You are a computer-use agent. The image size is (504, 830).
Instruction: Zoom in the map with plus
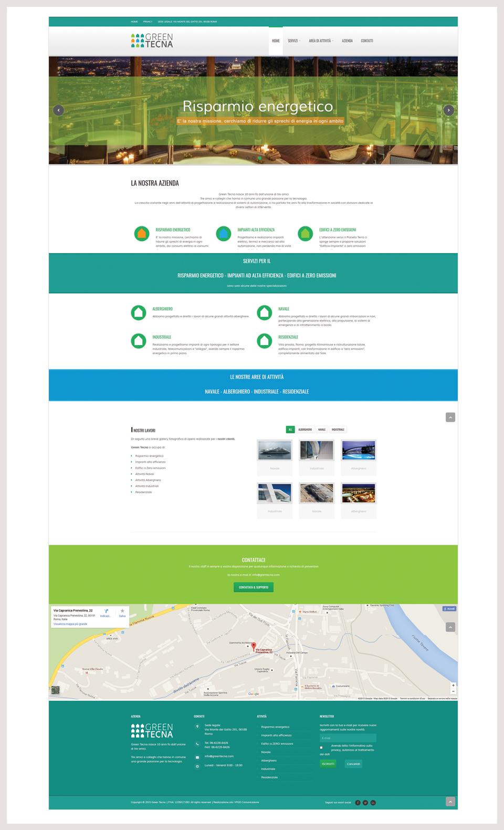click(453, 685)
